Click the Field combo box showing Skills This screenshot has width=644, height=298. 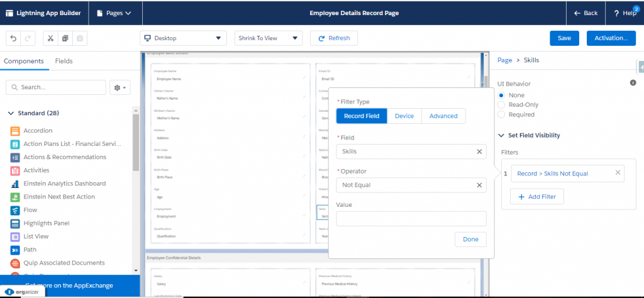(411, 152)
